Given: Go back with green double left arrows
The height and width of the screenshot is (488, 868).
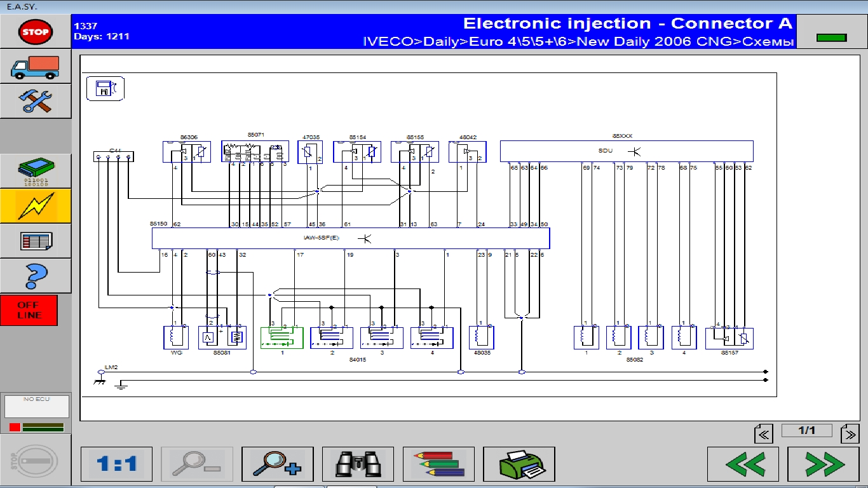Looking at the screenshot, I should (743, 464).
